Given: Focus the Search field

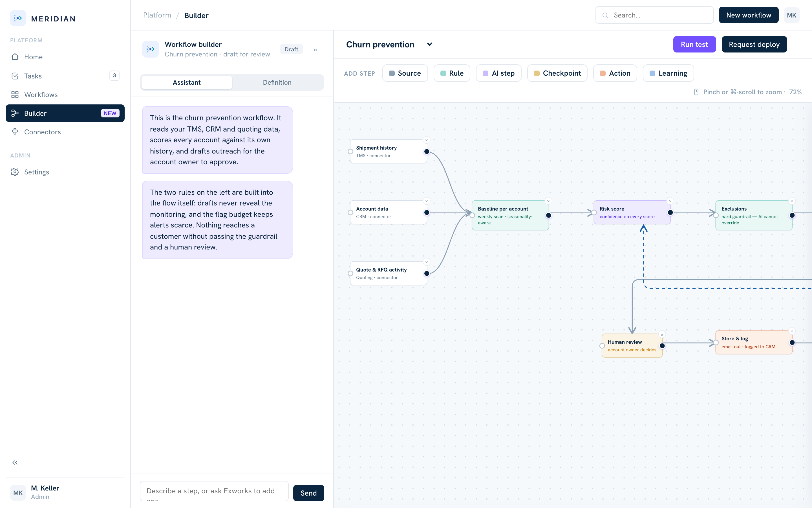Looking at the screenshot, I should pyautogui.click(x=654, y=15).
